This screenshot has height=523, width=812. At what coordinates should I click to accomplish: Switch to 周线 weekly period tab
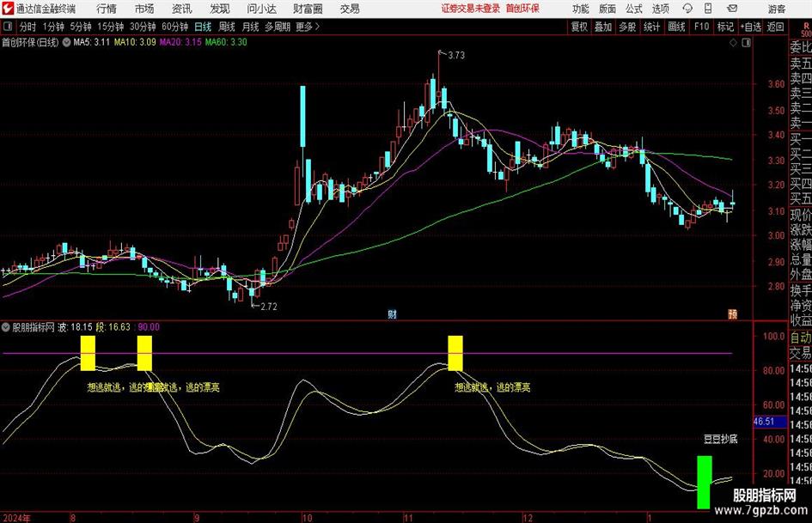click(x=227, y=27)
